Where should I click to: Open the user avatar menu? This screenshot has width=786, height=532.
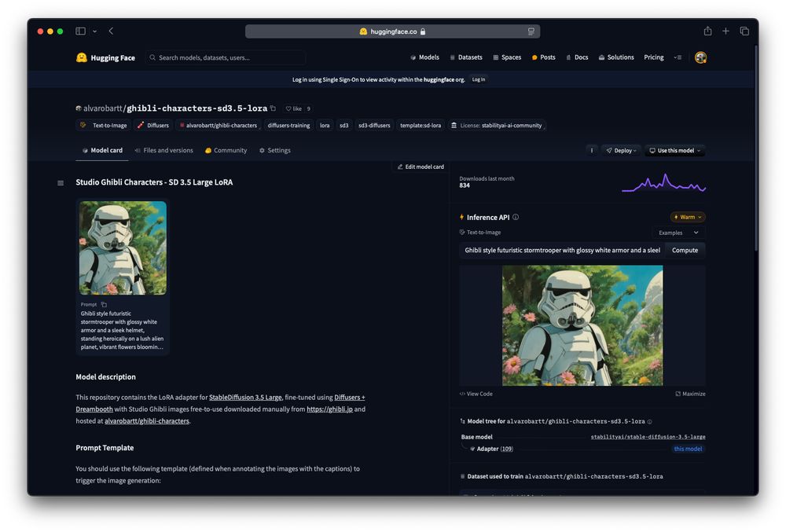(700, 57)
